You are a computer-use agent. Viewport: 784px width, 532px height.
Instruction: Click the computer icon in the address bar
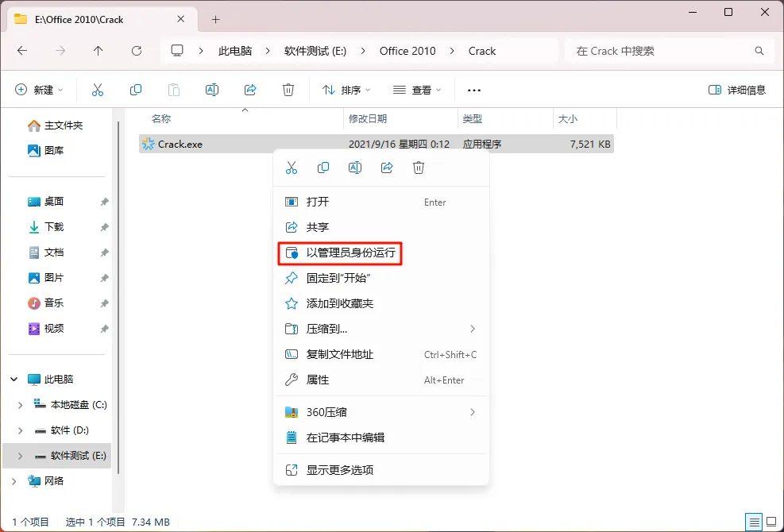point(177,51)
